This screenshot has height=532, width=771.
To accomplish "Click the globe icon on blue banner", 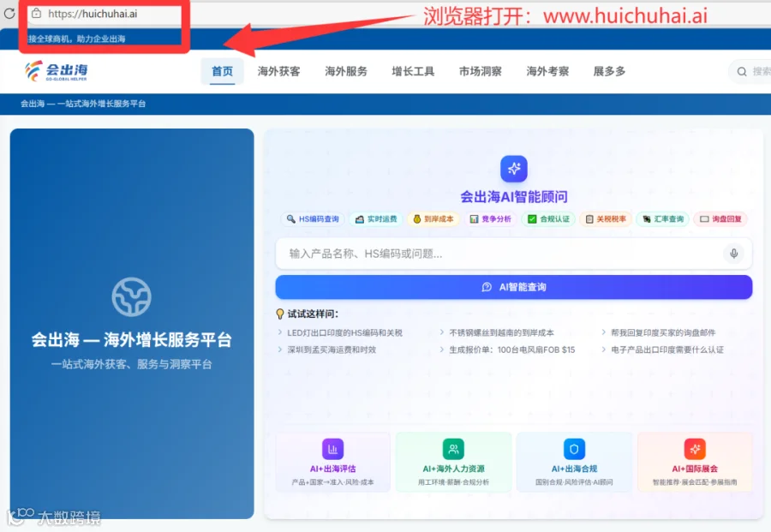I will pyautogui.click(x=131, y=296).
